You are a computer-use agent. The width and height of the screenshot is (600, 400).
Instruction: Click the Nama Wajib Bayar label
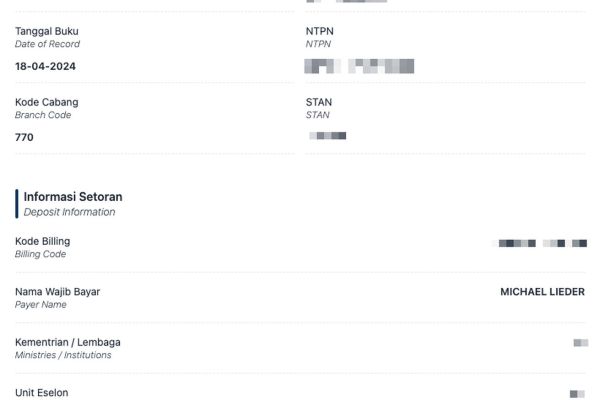pyautogui.click(x=58, y=292)
